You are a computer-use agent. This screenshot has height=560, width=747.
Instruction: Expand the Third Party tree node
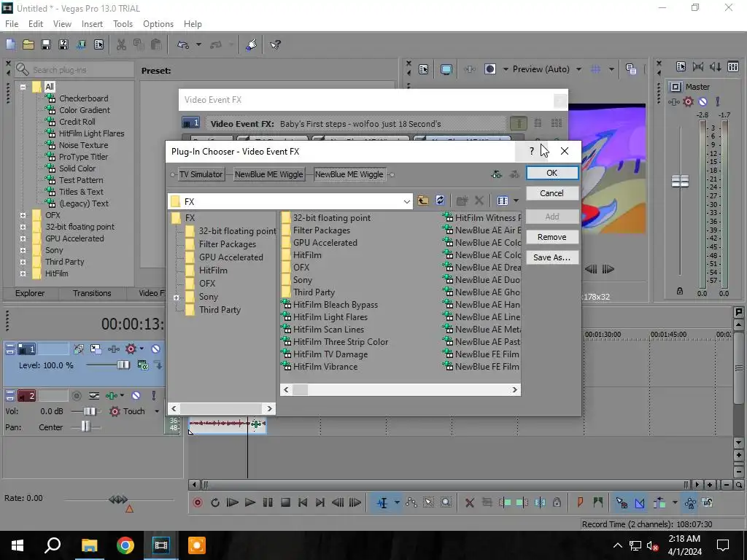[23, 262]
